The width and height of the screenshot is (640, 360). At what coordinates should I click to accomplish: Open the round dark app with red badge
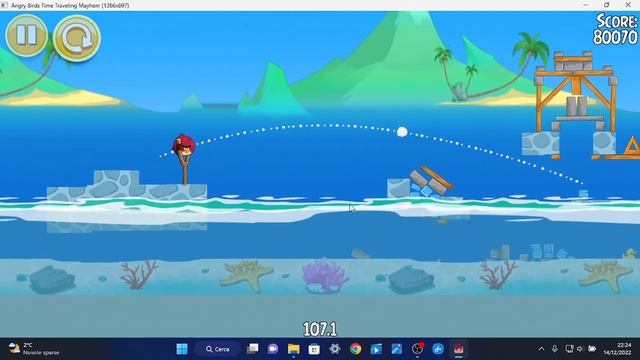[x=417, y=349]
